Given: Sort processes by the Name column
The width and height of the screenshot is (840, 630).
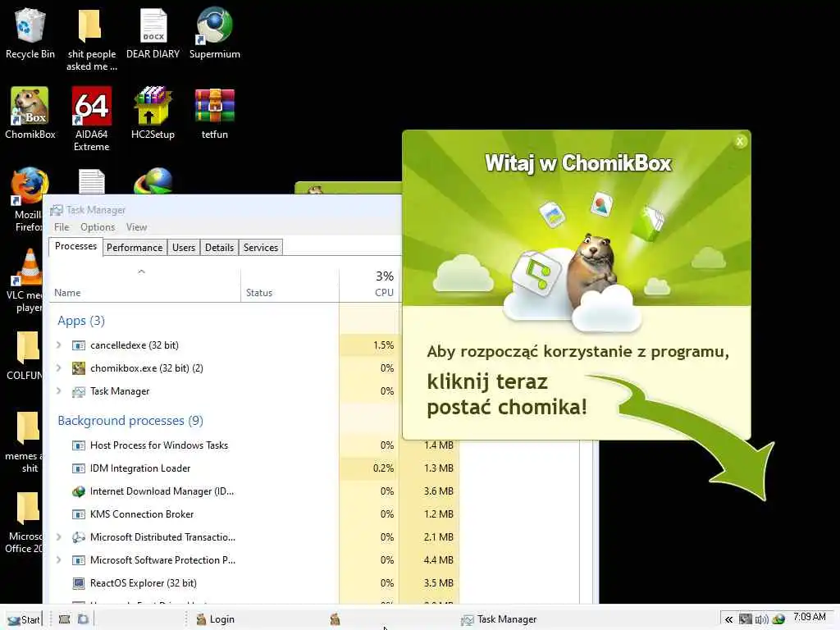Looking at the screenshot, I should click(x=144, y=285).
